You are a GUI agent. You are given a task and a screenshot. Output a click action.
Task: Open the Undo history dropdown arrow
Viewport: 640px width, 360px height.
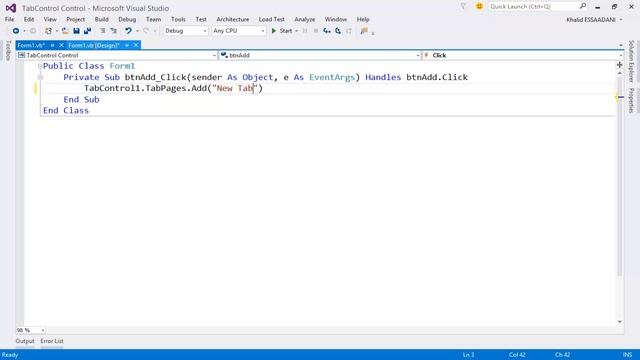pyautogui.click(x=137, y=31)
